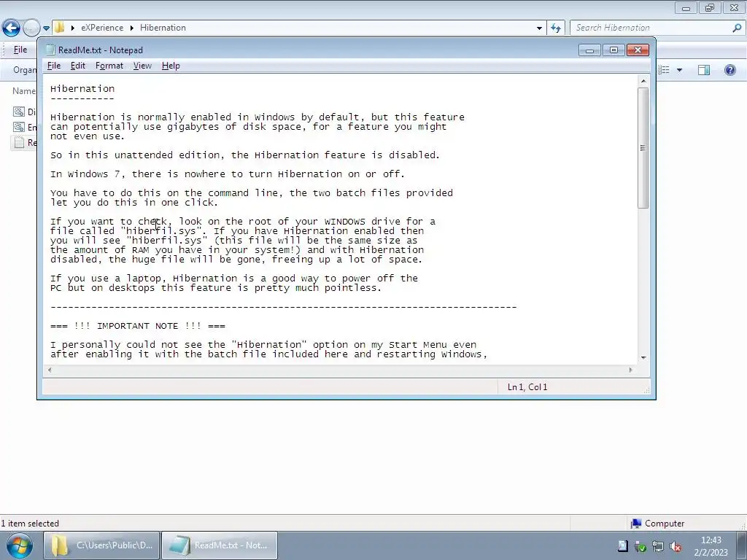The image size is (747, 560).
Task: Click Explorer Forward navigation button
Action: 31,28
